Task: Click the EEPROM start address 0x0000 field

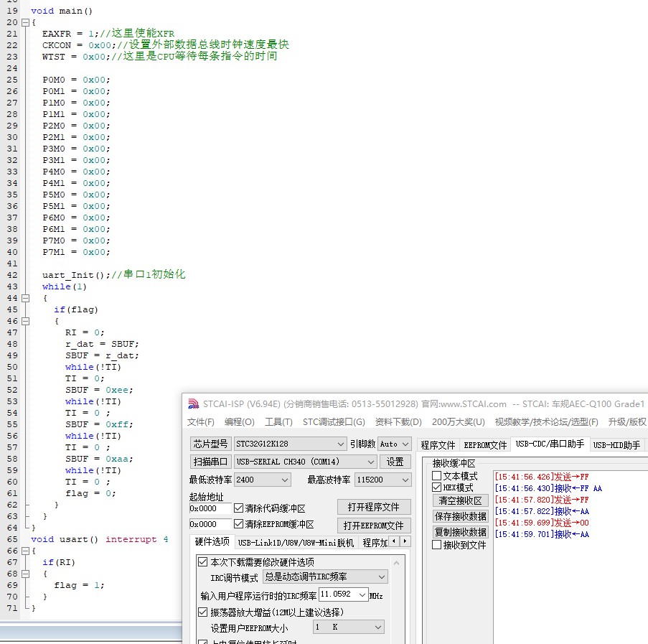Action: (x=210, y=524)
